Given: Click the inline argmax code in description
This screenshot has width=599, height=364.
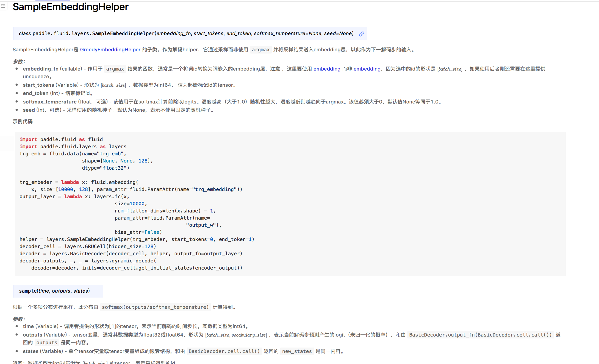Looking at the screenshot, I should coord(260,50).
